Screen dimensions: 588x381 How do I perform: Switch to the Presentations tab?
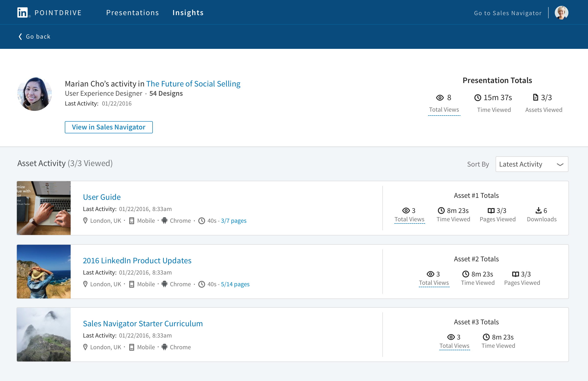[133, 13]
